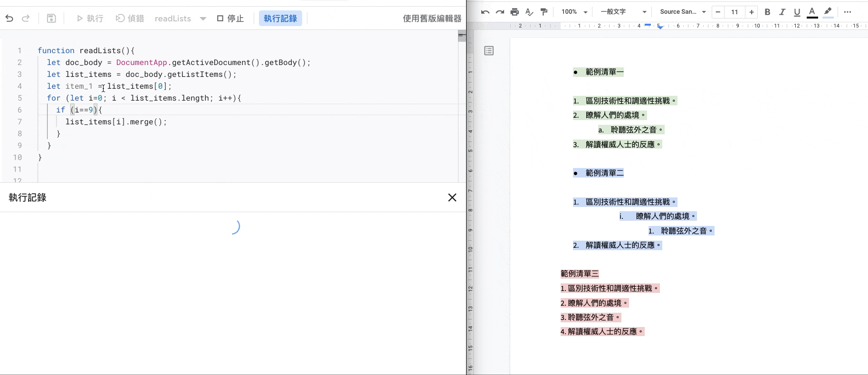Click 'i. 瞭解人們的處境' in list two
Viewport: 868px width, 375px height.
tap(658, 216)
